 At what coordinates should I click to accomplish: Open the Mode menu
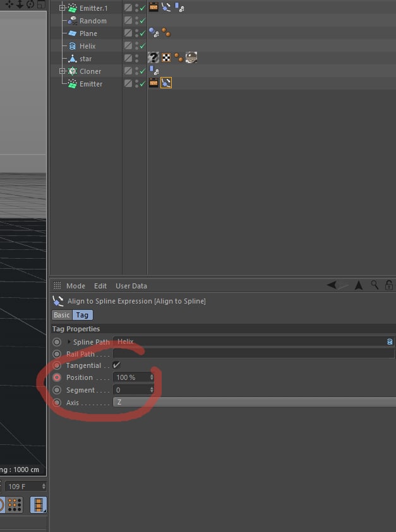[x=76, y=286]
